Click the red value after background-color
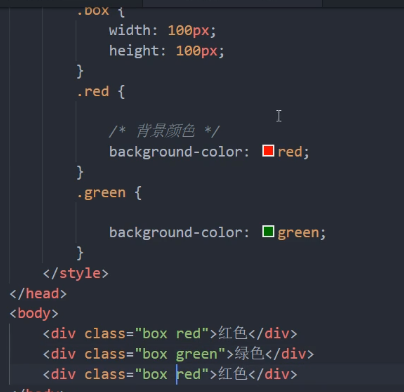404x392 pixels. 290,152
